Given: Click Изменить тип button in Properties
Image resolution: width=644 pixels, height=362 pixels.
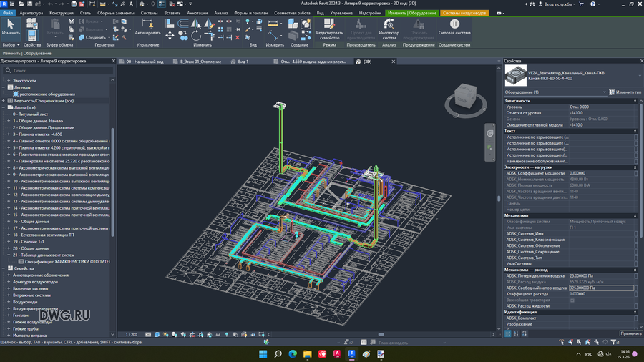Looking at the screenshot, I should pos(625,92).
